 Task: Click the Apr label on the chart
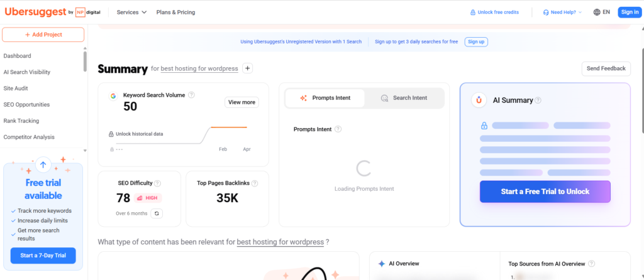tap(247, 149)
